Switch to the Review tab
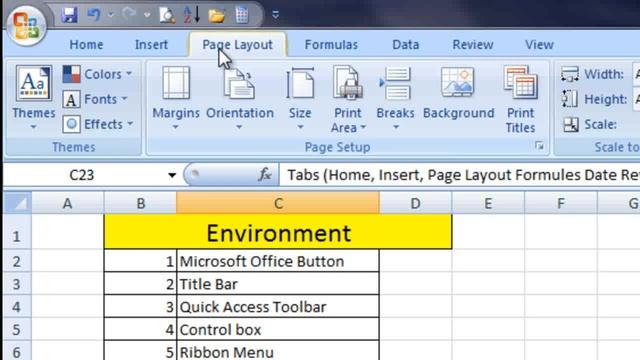Screen dimensions: 640x360 (x=473, y=44)
